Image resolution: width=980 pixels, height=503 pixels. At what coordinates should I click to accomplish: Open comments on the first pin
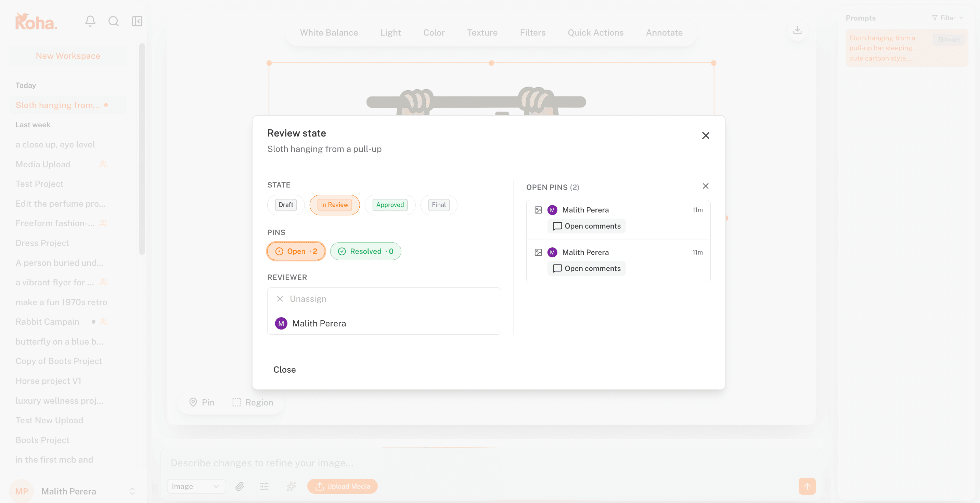click(586, 226)
